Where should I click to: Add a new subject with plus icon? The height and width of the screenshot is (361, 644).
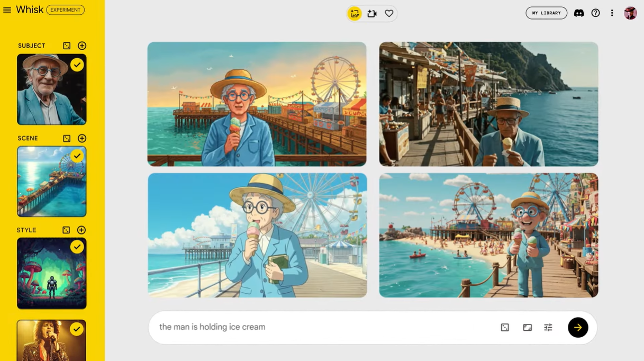tap(82, 46)
